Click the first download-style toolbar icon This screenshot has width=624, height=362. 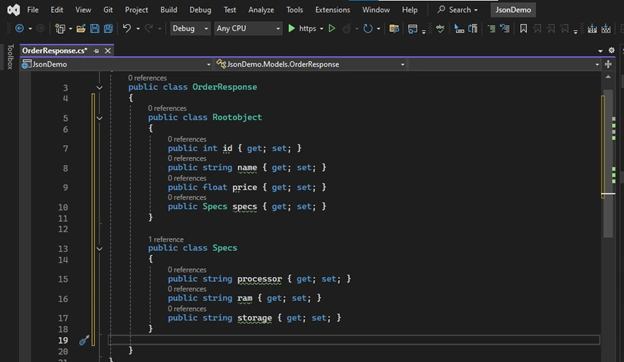point(592,28)
